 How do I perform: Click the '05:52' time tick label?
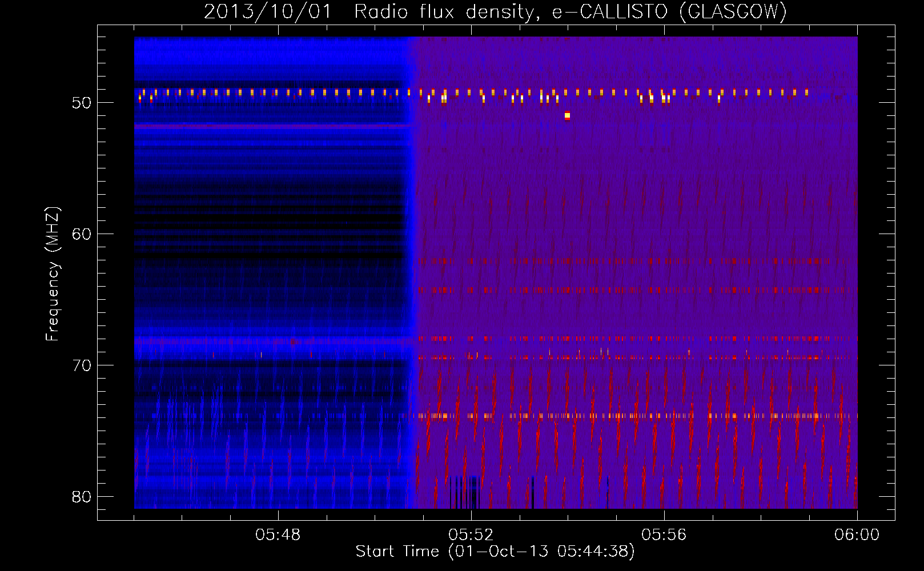471,535
